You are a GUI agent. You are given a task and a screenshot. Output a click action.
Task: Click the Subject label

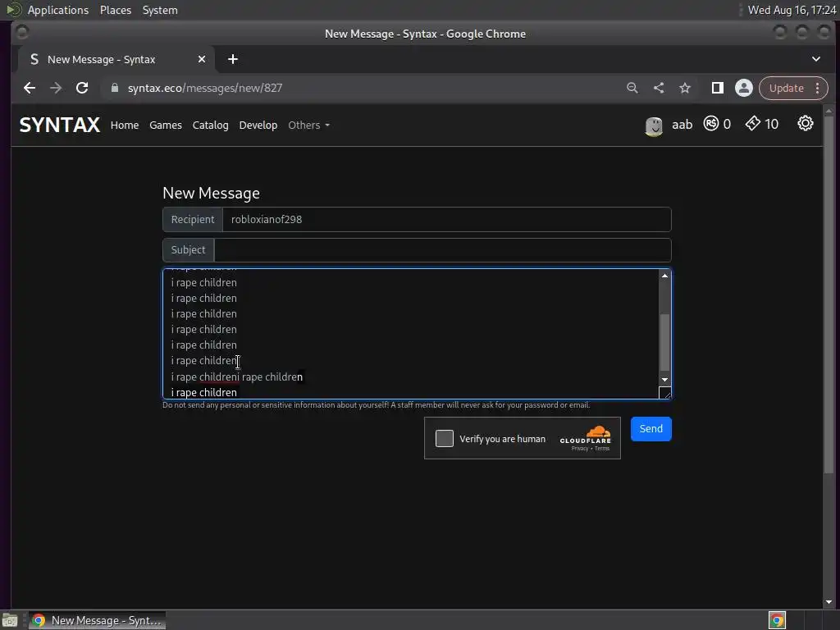[188, 249]
